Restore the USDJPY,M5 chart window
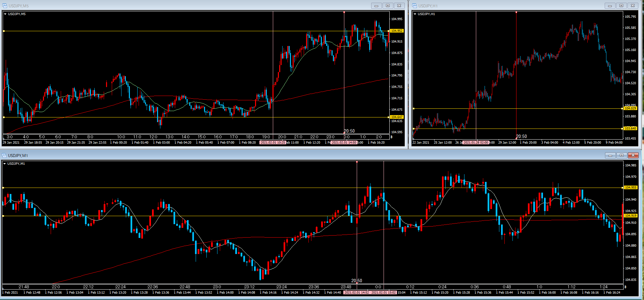 pos(388,6)
